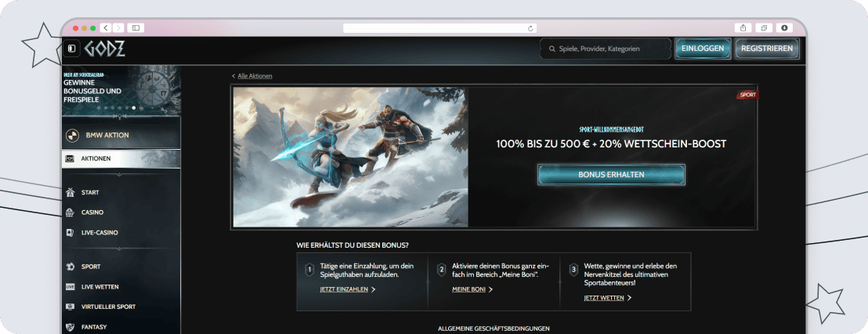Click the search magnifier icon
This screenshot has height=334, width=868.
pos(552,49)
